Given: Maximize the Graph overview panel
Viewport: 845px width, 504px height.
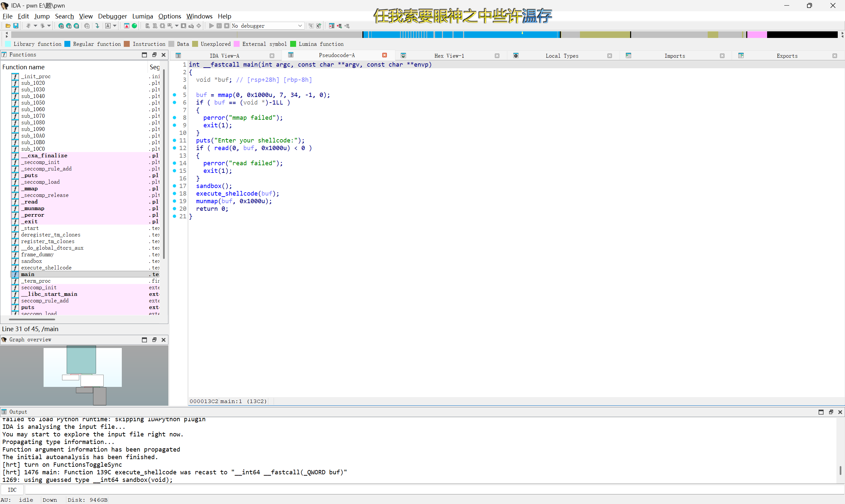Looking at the screenshot, I should tap(144, 340).
